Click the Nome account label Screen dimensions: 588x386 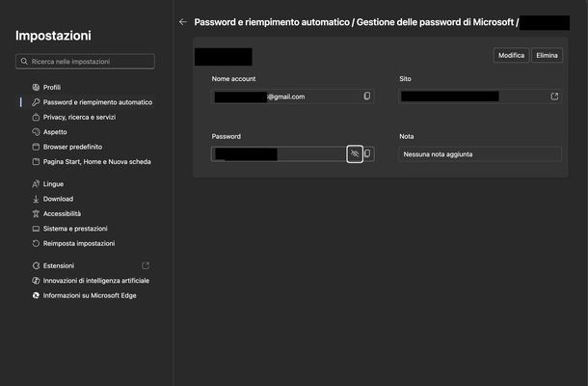pos(233,79)
